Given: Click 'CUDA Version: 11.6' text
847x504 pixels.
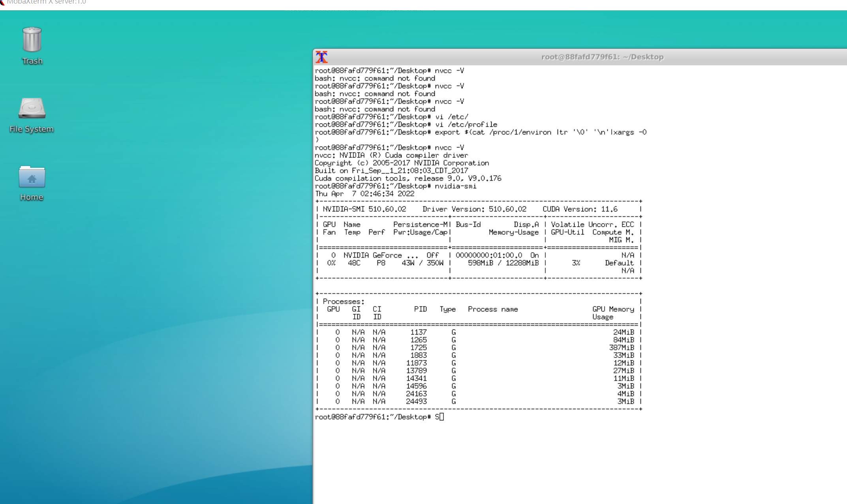Looking at the screenshot, I should pyautogui.click(x=580, y=209).
